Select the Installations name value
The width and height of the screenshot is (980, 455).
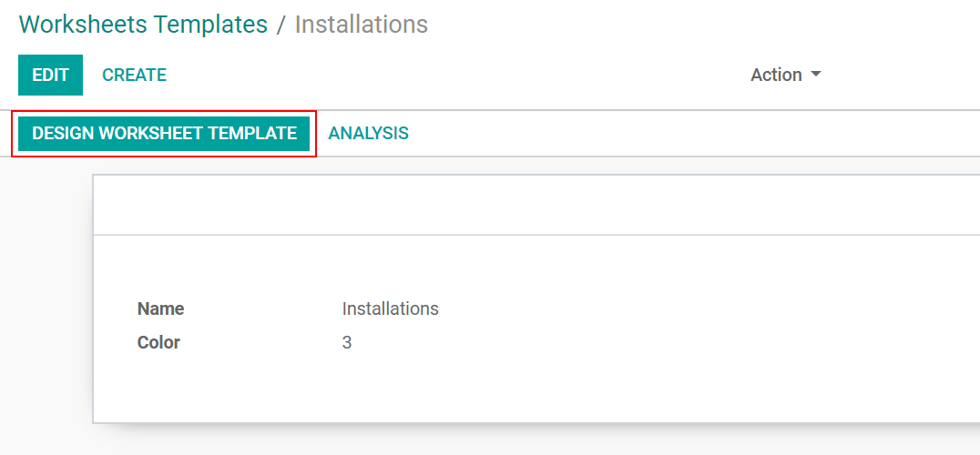[391, 309]
